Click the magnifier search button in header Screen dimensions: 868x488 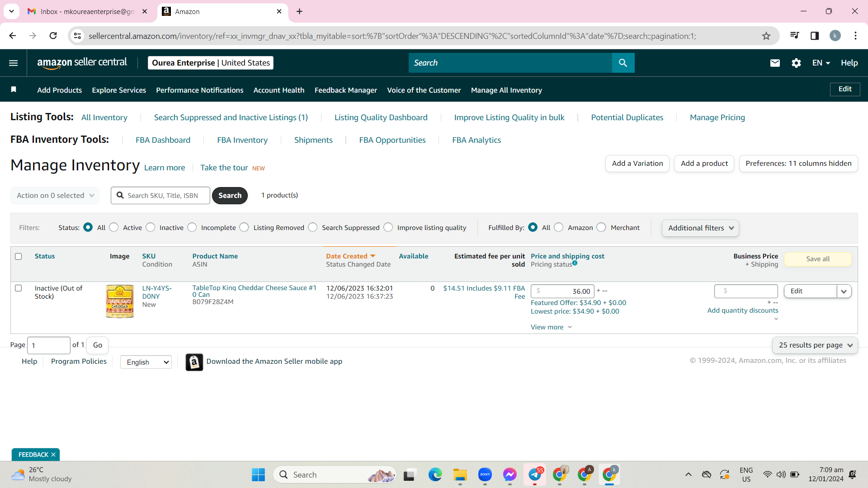tap(623, 63)
